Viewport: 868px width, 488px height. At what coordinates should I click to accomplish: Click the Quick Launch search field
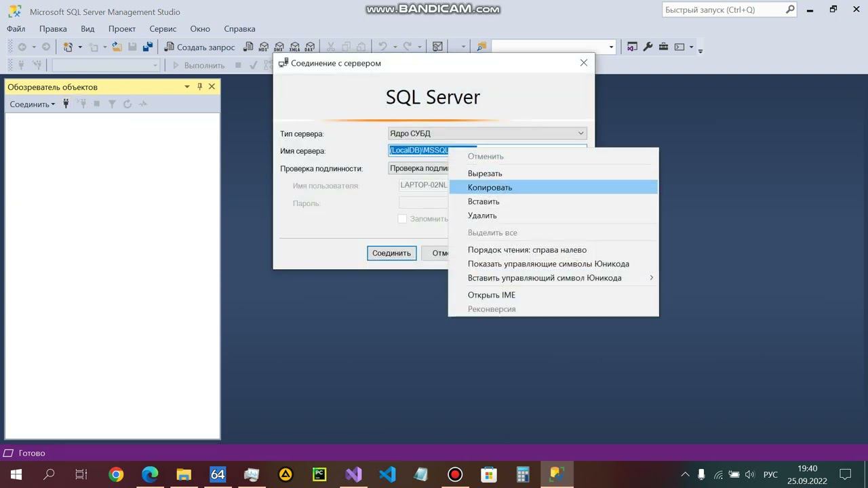(723, 9)
